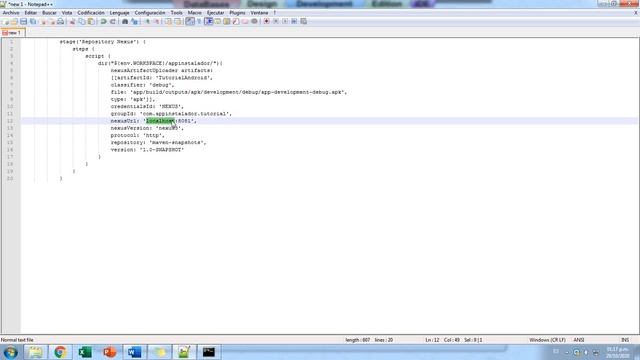Click the 'length : 607' status bar entry
Screen dimensions: 640x360
(x=358, y=340)
